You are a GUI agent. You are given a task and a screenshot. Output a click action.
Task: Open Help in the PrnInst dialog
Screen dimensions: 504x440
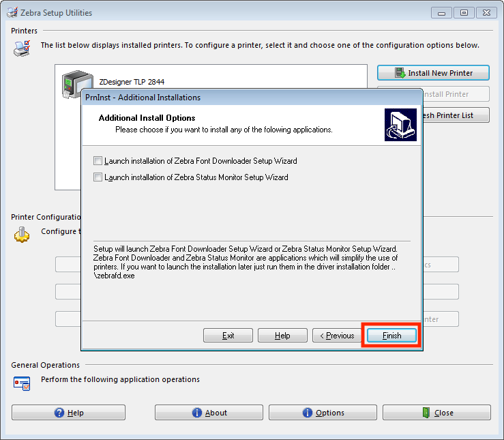click(x=282, y=335)
